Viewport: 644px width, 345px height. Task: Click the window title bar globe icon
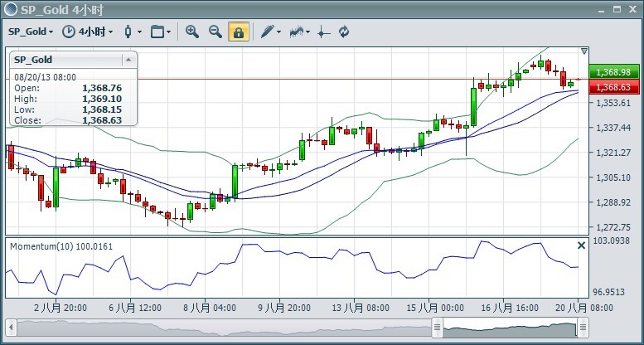coord(11,9)
